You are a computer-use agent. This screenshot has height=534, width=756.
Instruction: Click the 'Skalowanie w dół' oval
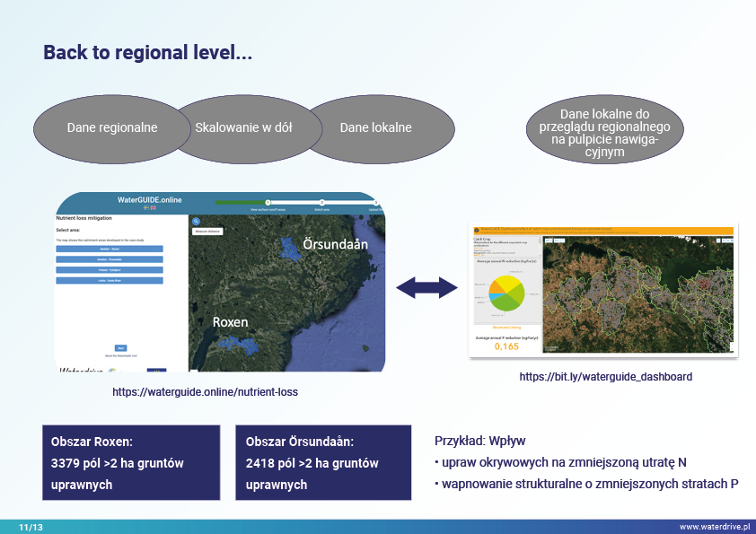243,127
